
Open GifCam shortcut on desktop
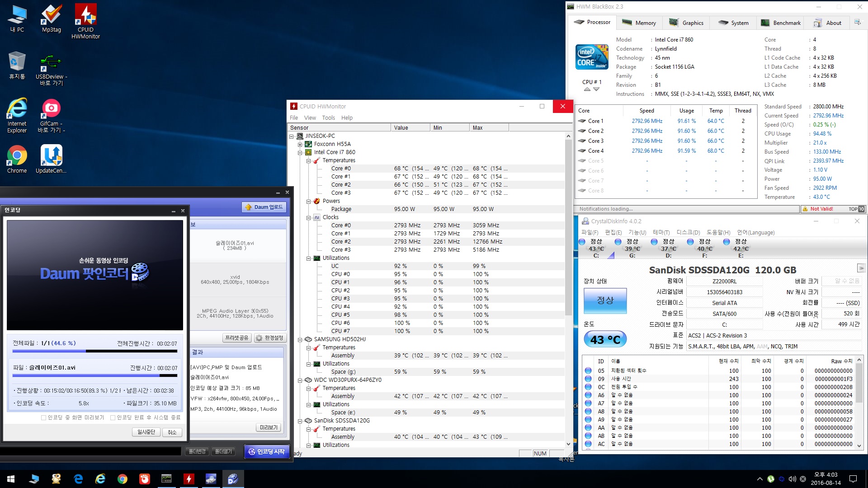(51, 116)
